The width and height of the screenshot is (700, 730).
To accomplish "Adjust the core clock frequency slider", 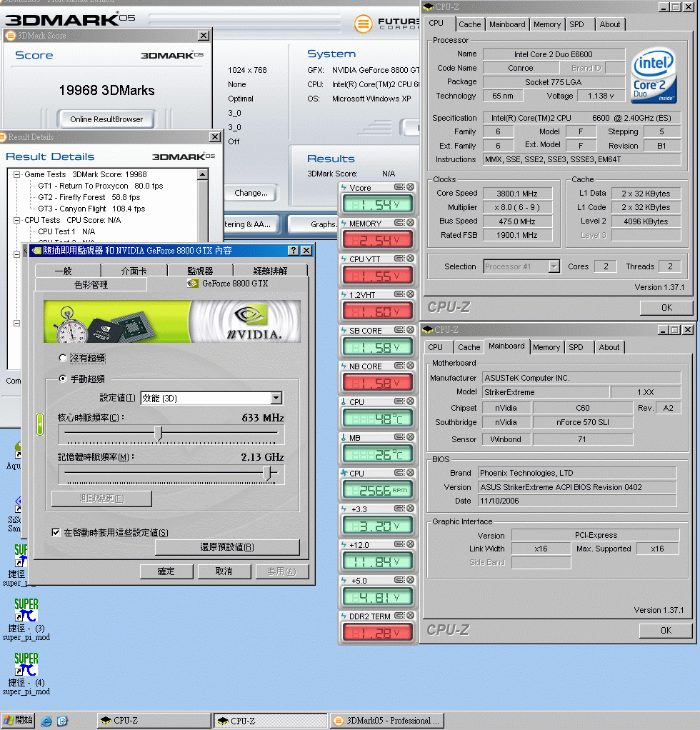I will point(159,434).
